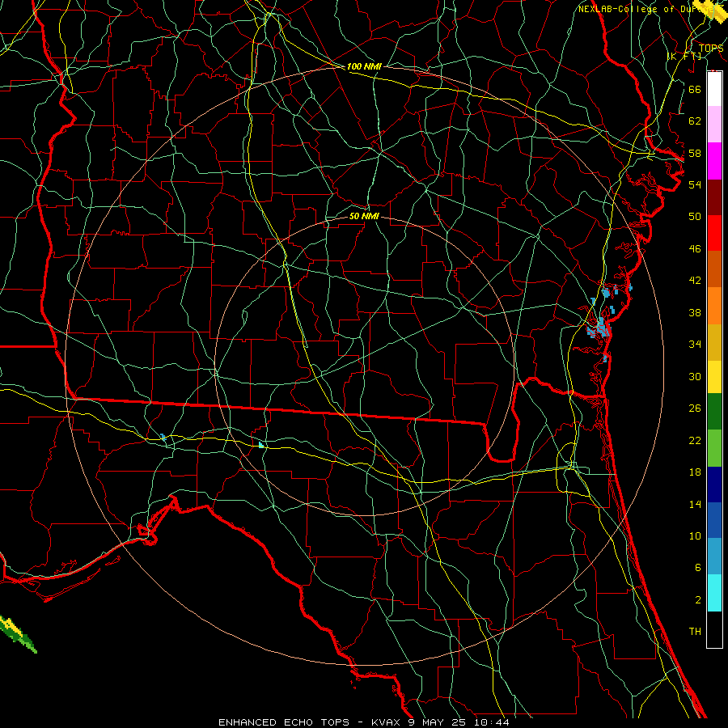The image size is (728, 728).
Task: Click the black TH threshold legend swatch
Action: coord(714,629)
